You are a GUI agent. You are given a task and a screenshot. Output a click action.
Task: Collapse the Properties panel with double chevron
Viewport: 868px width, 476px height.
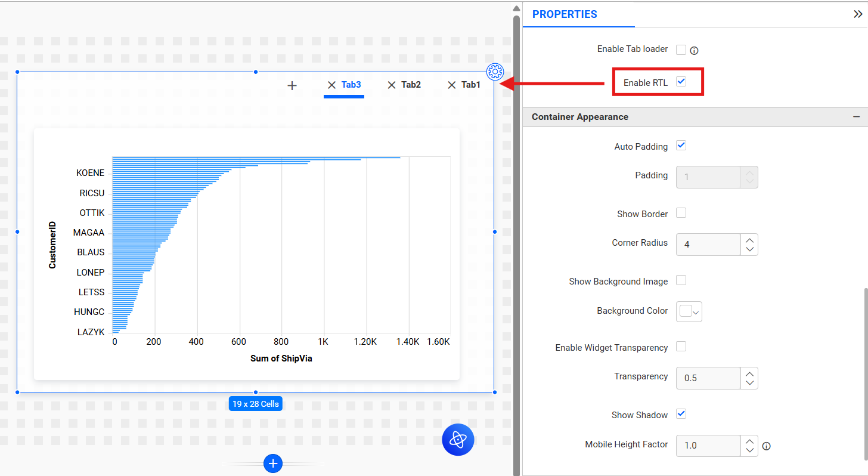coord(857,14)
